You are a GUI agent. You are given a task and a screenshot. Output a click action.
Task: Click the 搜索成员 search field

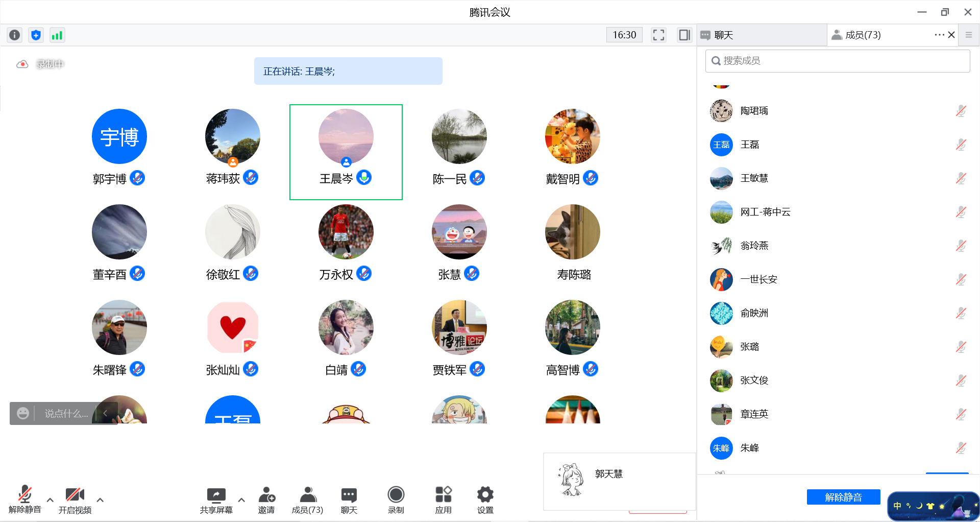tap(837, 61)
